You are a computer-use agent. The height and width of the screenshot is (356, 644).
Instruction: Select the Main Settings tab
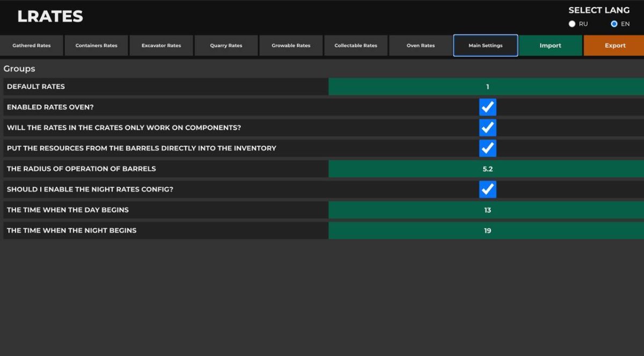(486, 46)
